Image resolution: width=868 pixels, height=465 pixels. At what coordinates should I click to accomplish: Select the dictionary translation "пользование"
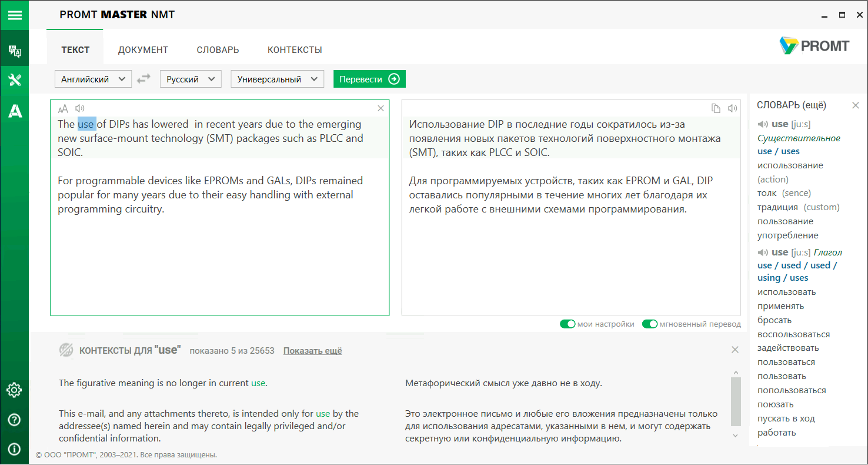[786, 221]
